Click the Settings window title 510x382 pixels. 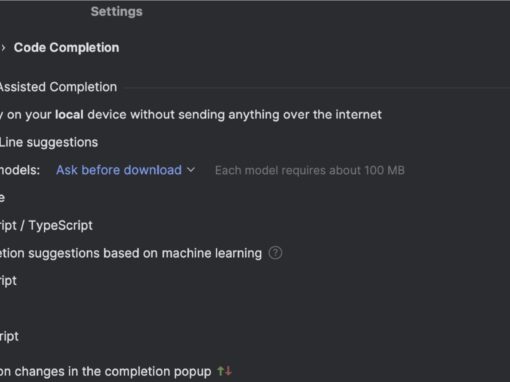click(x=117, y=12)
